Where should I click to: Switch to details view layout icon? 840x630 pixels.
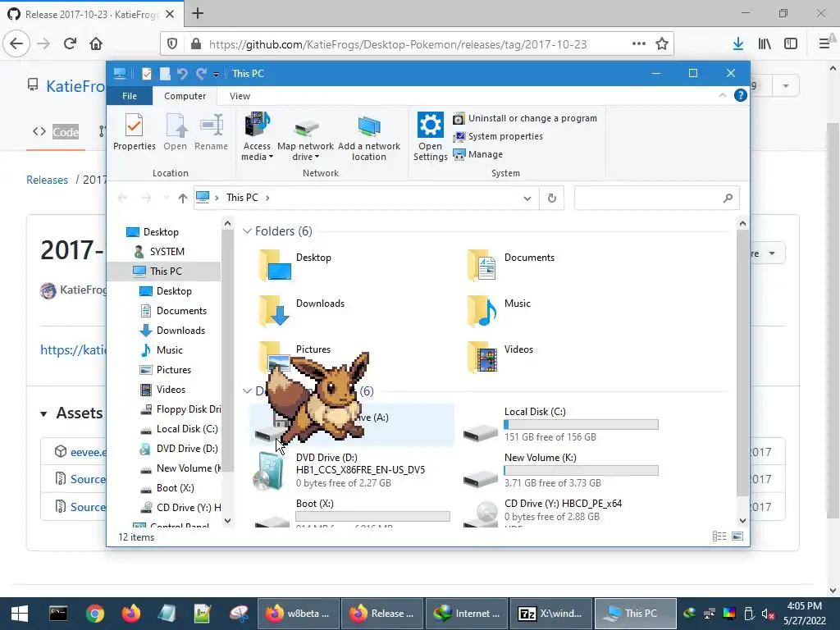click(719, 536)
